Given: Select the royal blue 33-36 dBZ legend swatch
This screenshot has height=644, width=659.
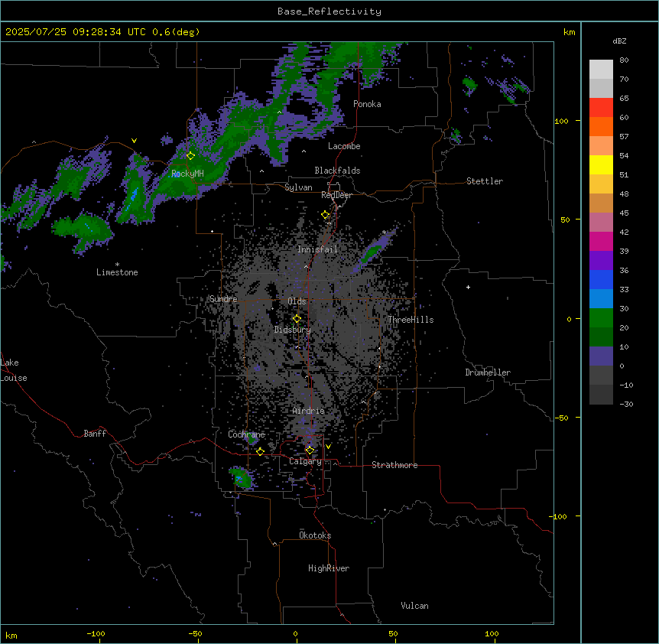Looking at the screenshot, I should click(x=601, y=279).
